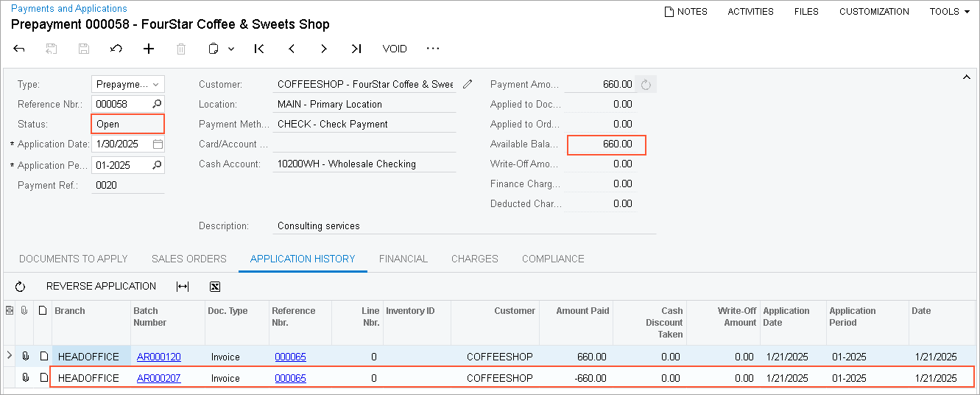This screenshot has height=395, width=980.
Task: Go to the first record
Action: (259, 49)
